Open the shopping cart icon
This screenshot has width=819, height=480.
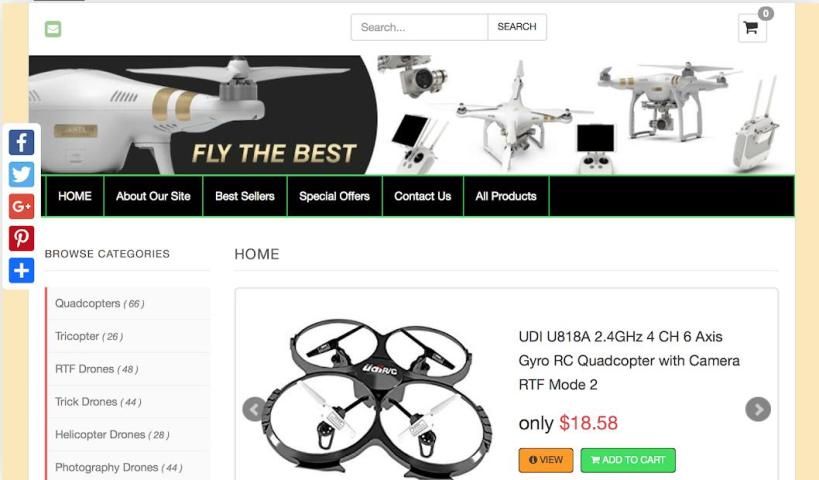752,28
